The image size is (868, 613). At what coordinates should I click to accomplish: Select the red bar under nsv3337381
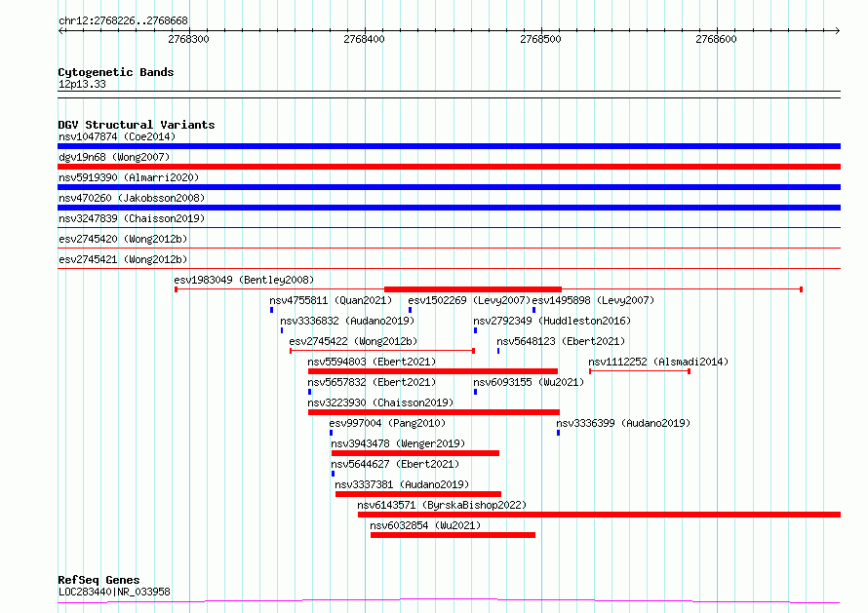418,494
